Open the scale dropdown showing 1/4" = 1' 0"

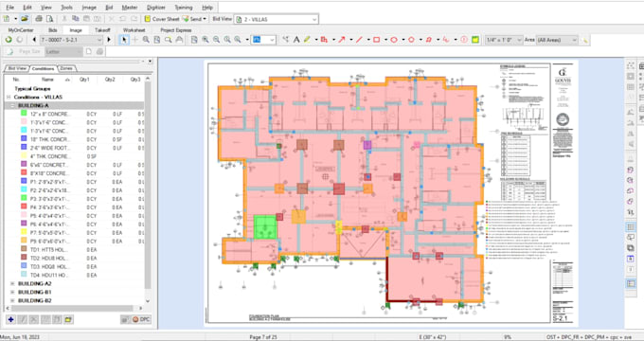tap(504, 40)
